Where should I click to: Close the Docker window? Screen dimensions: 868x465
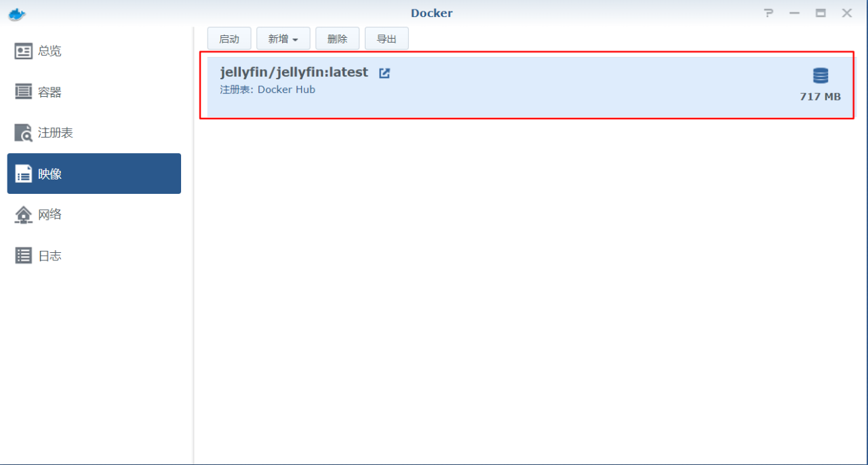[847, 13]
